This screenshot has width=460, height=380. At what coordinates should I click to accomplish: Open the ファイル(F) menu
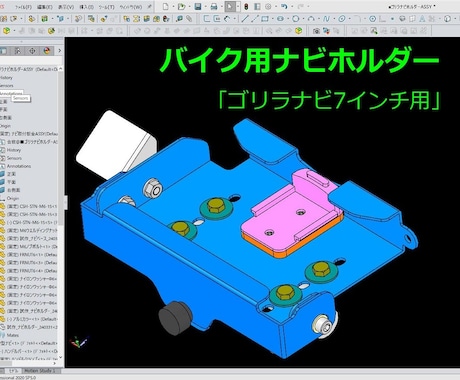click(x=23, y=7)
